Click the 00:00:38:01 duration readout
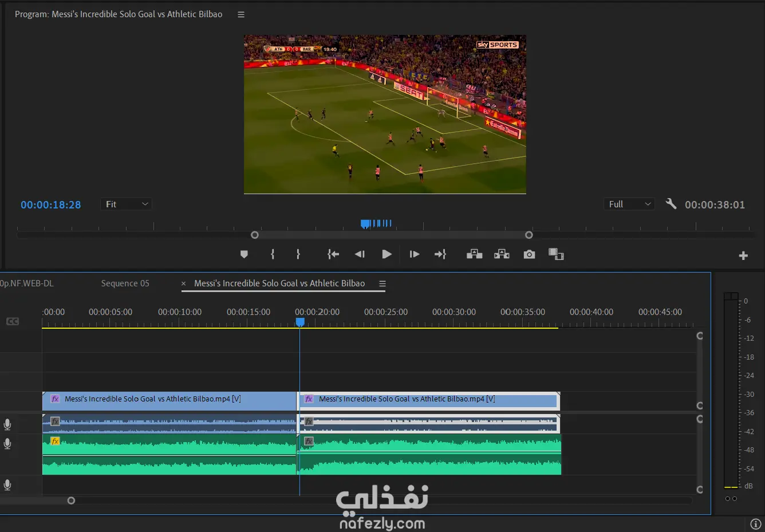This screenshot has height=532, width=765. tap(715, 204)
